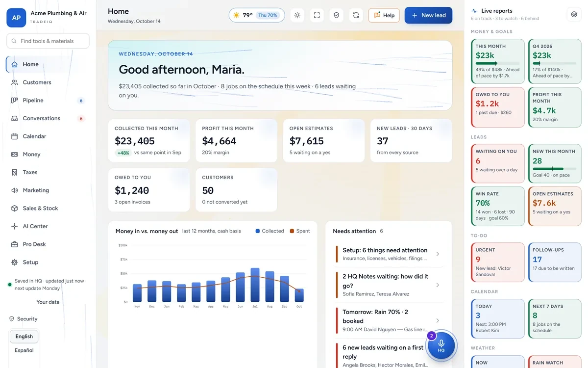Click the AI Center sparkle icon
This screenshot has width=588, height=368.
(14, 226)
